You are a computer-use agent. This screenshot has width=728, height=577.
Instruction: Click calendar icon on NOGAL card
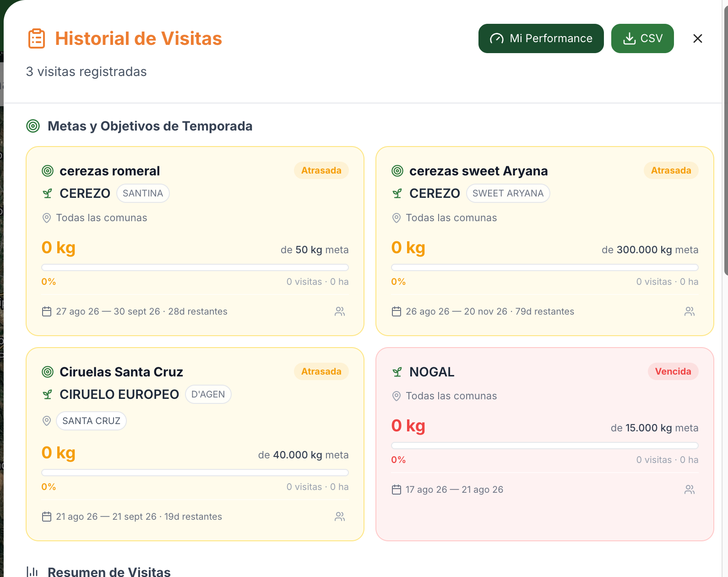[397, 490]
